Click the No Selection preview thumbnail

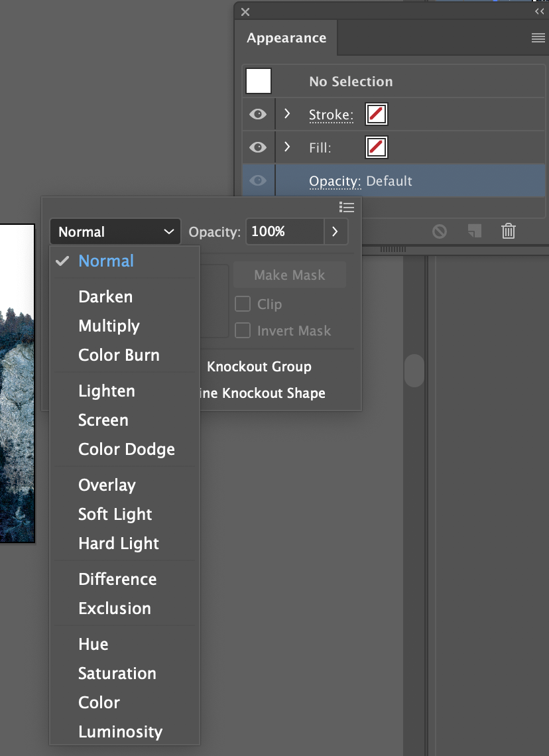click(x=258, y=80)
